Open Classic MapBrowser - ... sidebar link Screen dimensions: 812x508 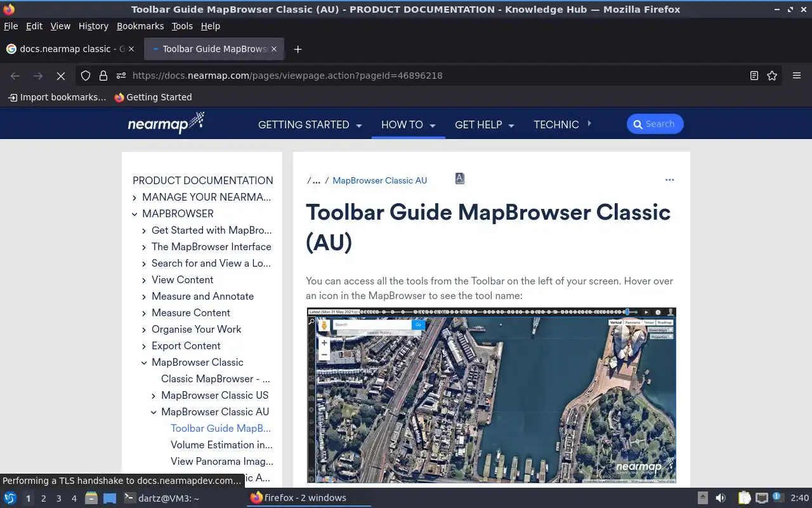215,379
